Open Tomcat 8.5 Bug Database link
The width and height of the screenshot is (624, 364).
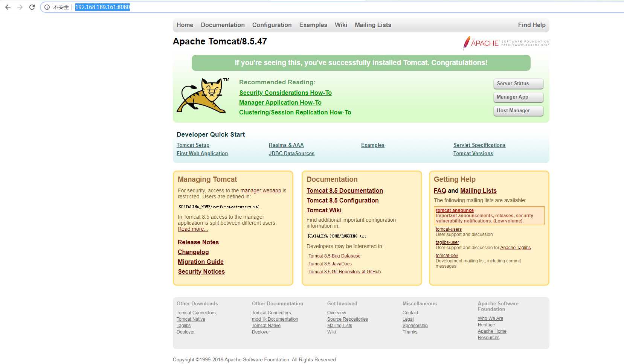334,256
